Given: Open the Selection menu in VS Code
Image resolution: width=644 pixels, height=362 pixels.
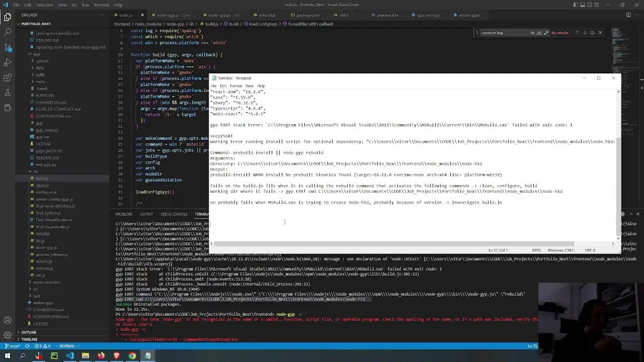Looking at the screenshot, I should coord(44,5).
